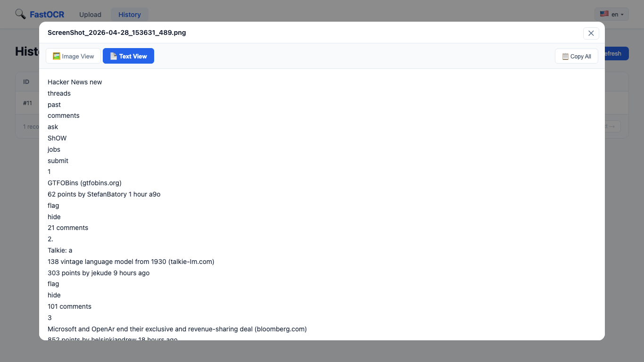Screen dimensions: 644x362
Task: Select the Text View tab
Action: [x=128, y=56]
